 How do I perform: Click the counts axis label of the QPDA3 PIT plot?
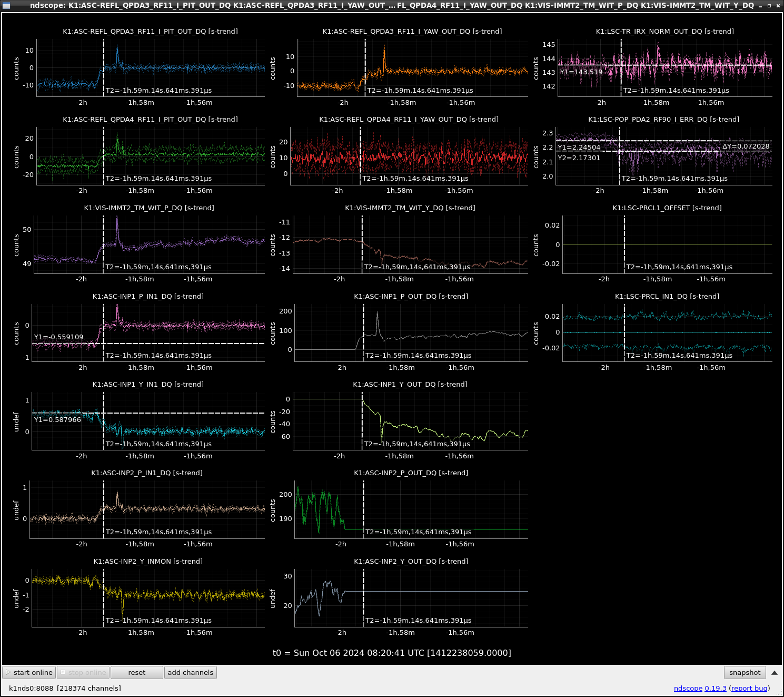16,69
